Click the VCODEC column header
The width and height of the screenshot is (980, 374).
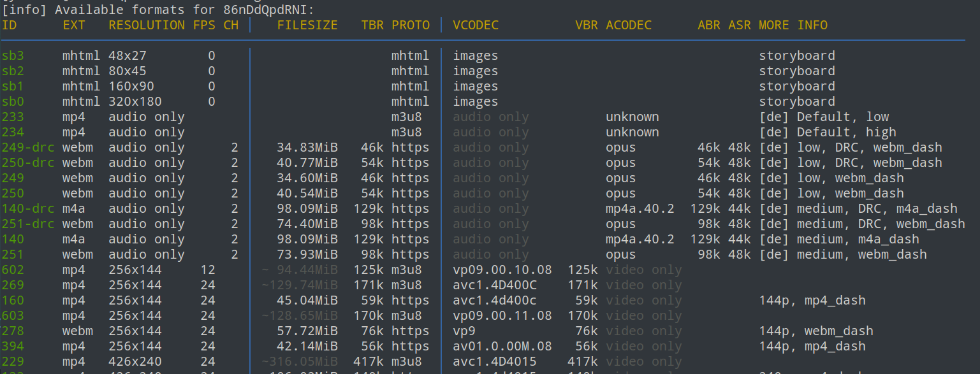coord(476,25)
